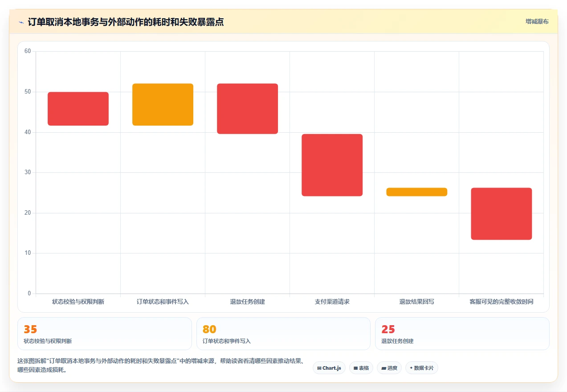Viewport: 567px width, 392px height.
Task: Click y-axis value 0
Action: [x=29, y=294]
